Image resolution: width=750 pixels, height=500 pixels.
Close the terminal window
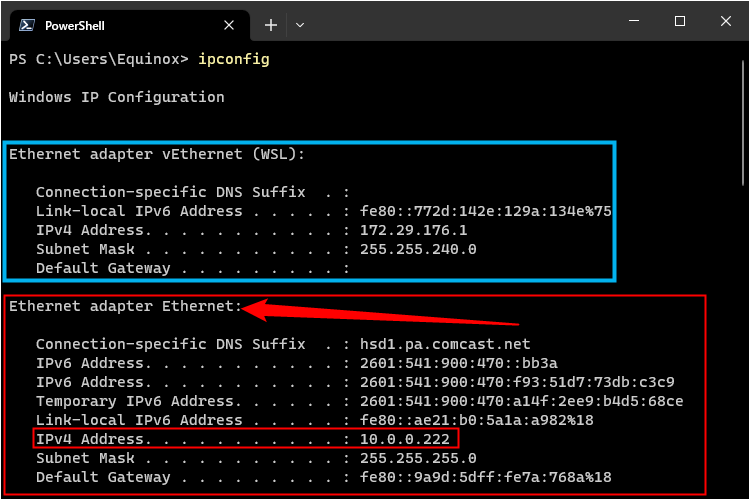pos(726,21)
